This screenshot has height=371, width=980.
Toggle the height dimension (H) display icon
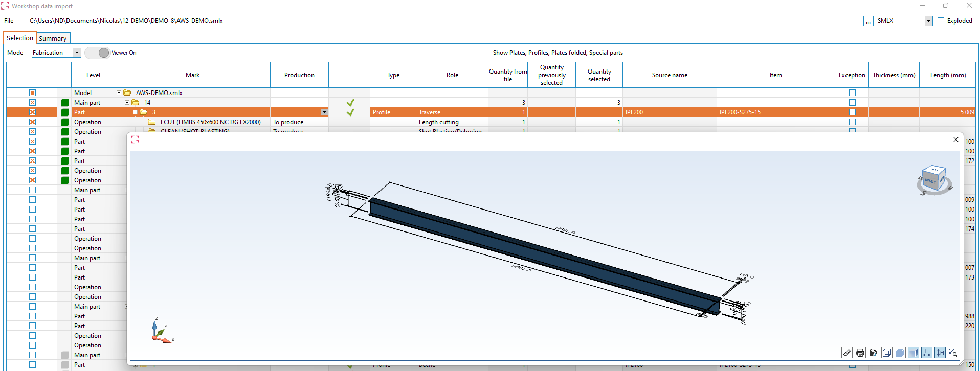pos(940,353)
